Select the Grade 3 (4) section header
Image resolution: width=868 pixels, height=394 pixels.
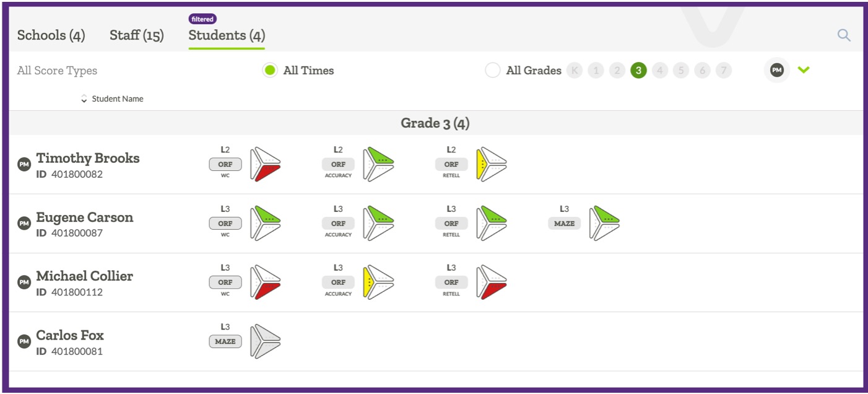pos(434,123)
